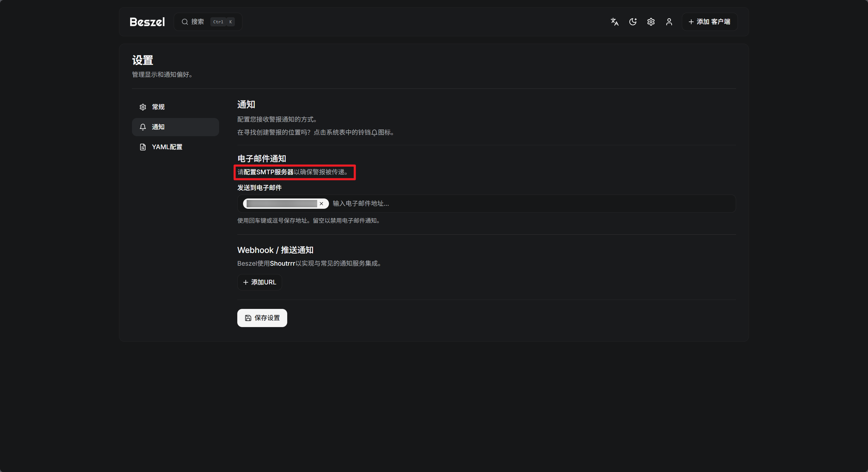This screenshot has height=472, width=868.
Task: Open the YAML配置 sidebar tab
Action: pos(175,147)
